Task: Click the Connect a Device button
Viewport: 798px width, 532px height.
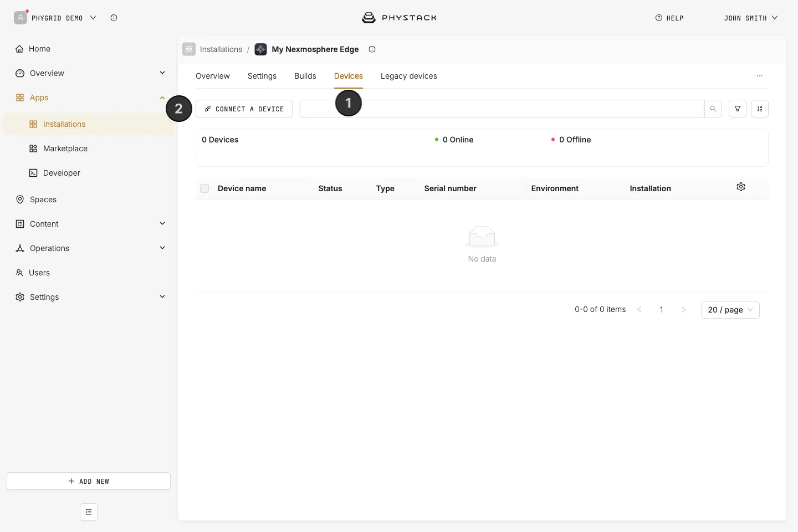Action: [244, 109]
